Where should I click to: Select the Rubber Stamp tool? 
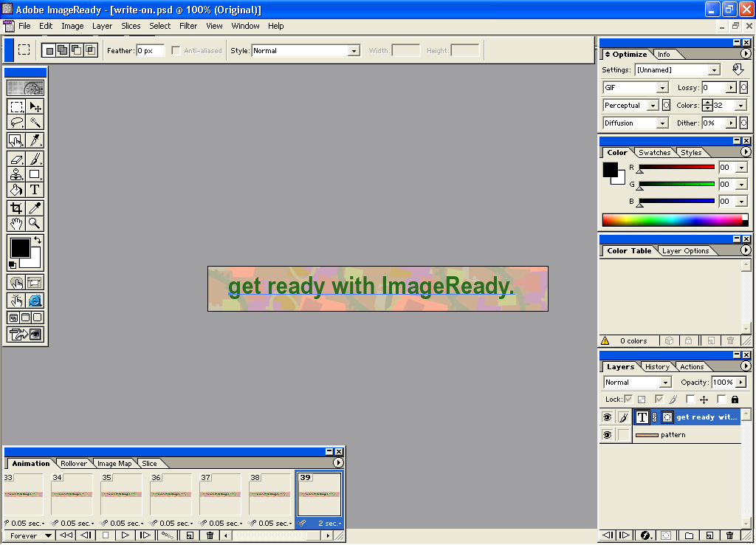pyautogui.click(x=16, y=174)
